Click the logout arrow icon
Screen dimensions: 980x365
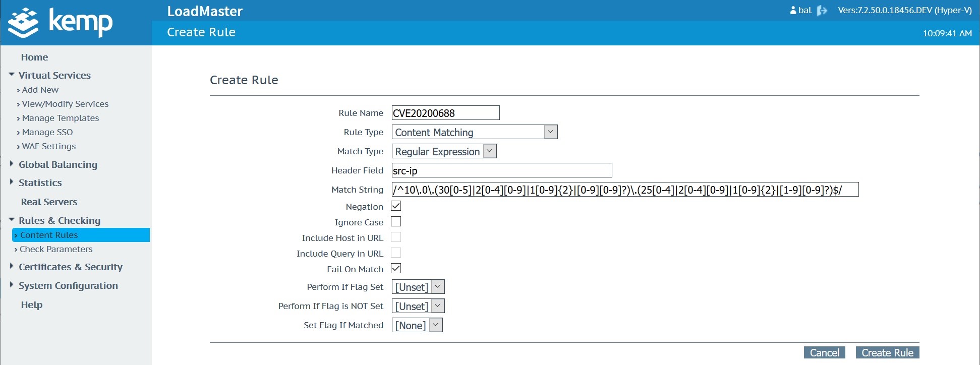pyautogui.click(x=822, y=11)
